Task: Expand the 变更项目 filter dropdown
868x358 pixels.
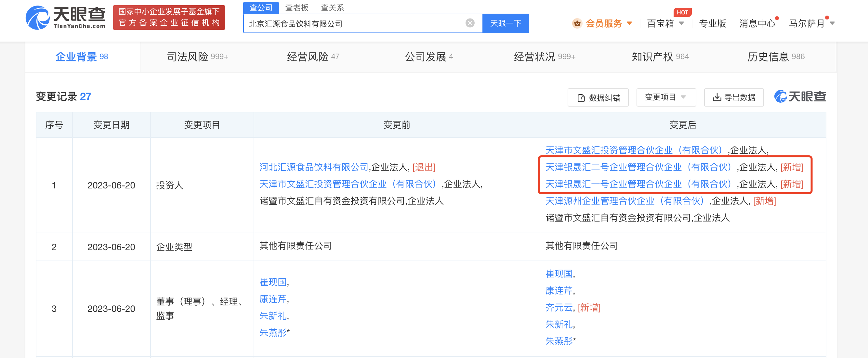Action: (x=665, y=97)
